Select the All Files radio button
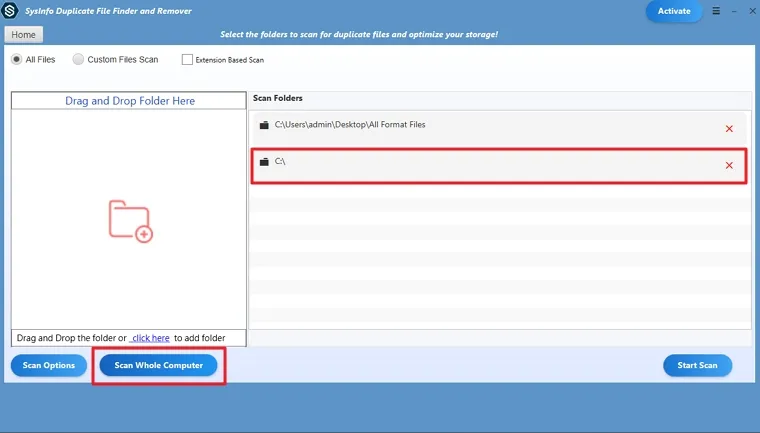Screen dimensions: 760x433 tap(16, 59)
